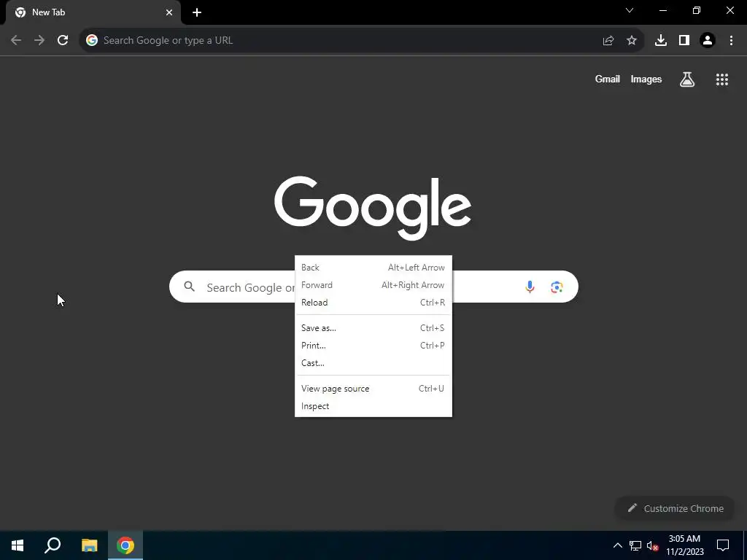The image size is (747, 560).
Task: Start voice search with microphone icon
Action: coord(530,287)
